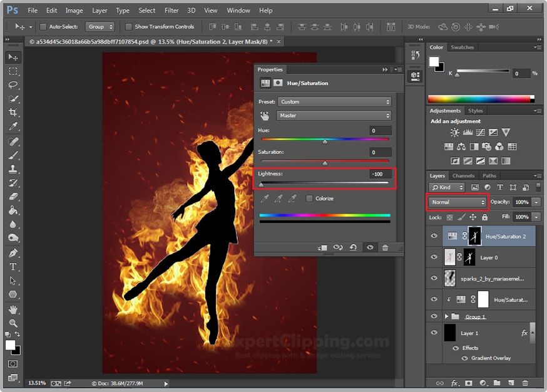
Task: Click Create new layer icon
Action: click(511, 382)
